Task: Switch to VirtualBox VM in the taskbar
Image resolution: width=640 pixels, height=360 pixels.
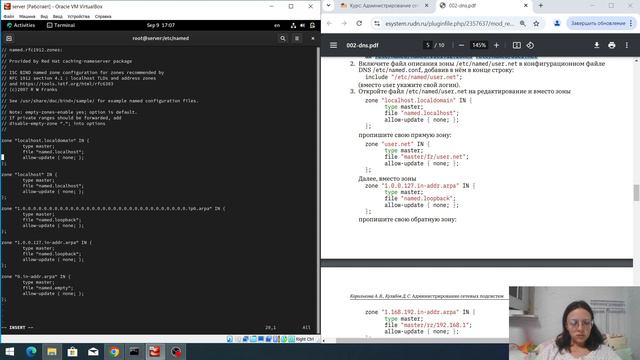Action: (155, 352)
